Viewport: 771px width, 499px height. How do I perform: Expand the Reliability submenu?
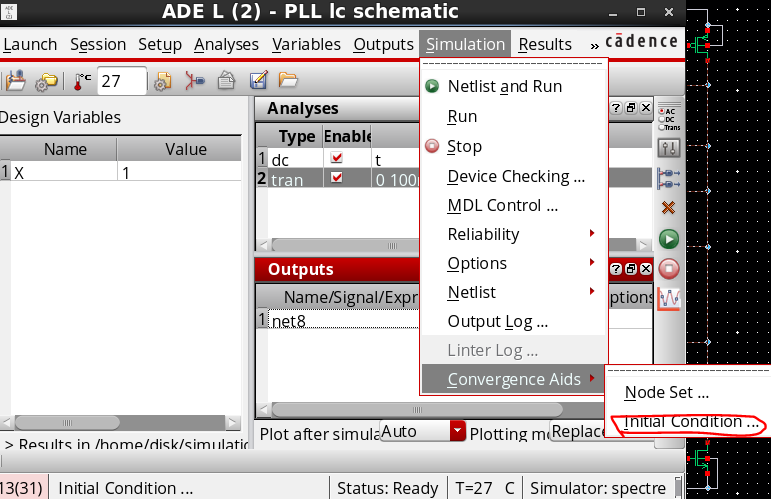coord(513,234)
